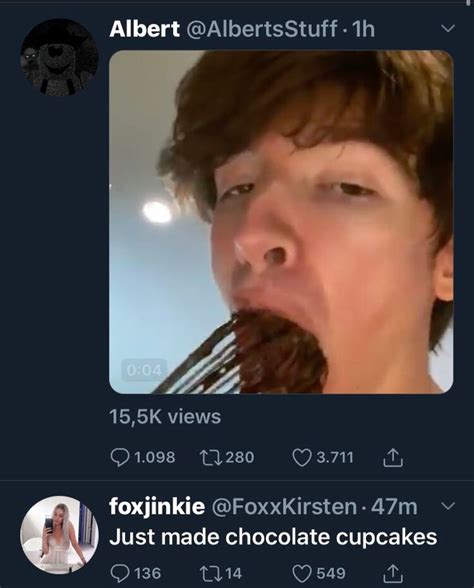Click the Albert display name
This screenshot has height=588, width=474.
144,29
